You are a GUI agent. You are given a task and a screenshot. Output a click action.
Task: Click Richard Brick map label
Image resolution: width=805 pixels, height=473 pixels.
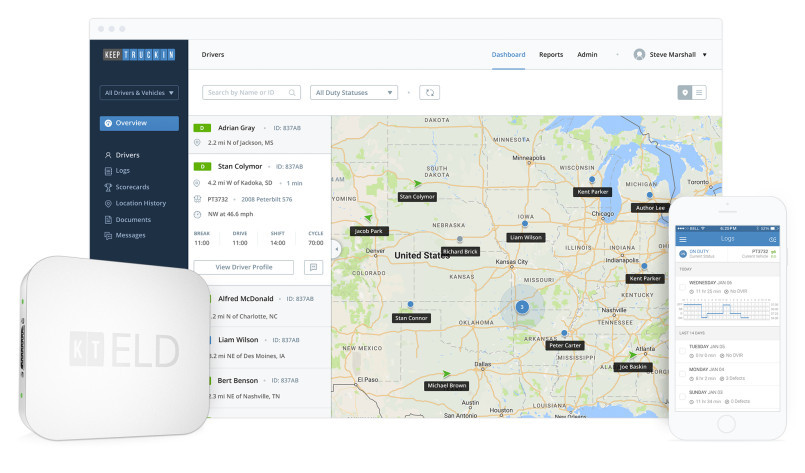(x=461, y=252)
